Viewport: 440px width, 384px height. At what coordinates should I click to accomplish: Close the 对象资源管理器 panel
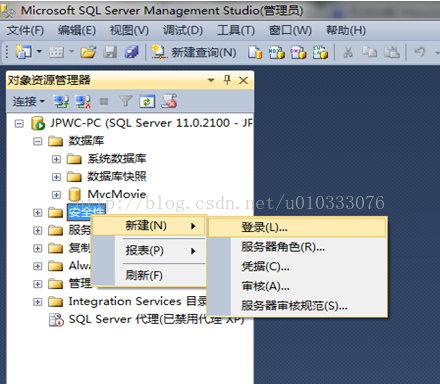[x=244, y=80]
